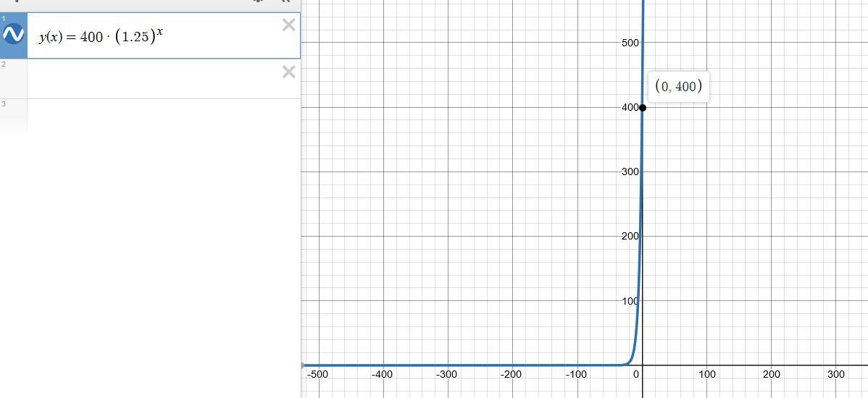Delete empty expression 2 with its X button
Image resolution: width=868 pixels, height=398 pixels.
pos(288,72)
